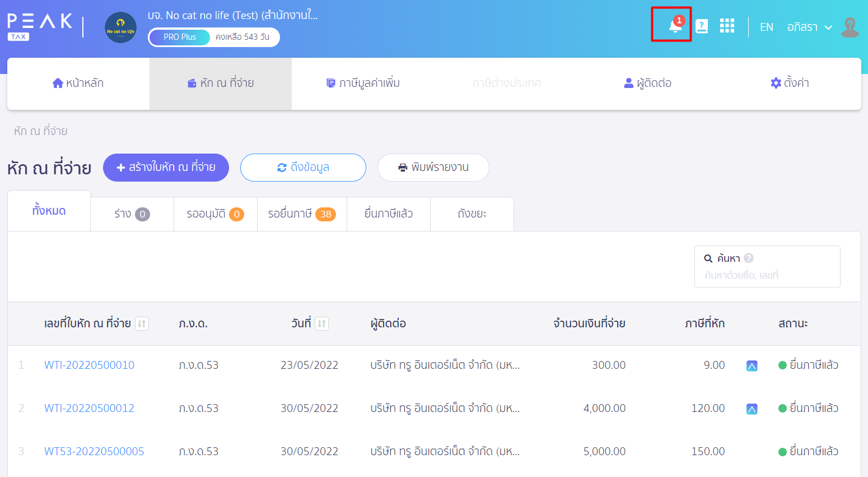Screen dimensions: 868x477
Task: Select the รออนุมัติ tab
Action: (x=216, y=214)
